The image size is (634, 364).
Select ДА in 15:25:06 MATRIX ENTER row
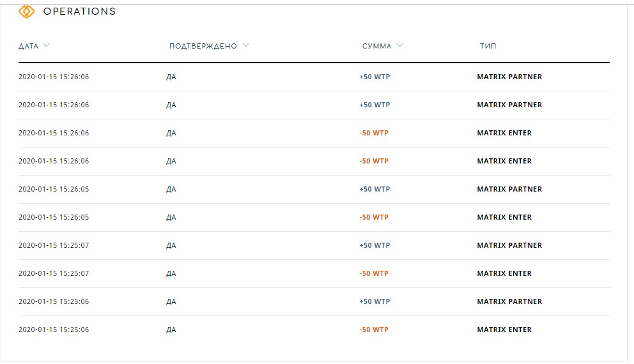point(171,330)
